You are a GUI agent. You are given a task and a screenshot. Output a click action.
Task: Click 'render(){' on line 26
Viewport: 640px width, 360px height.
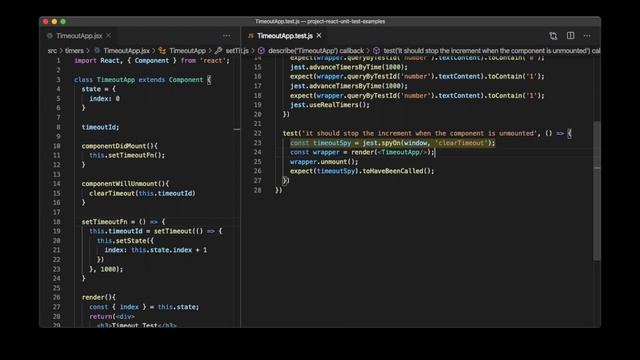point(99,297)
